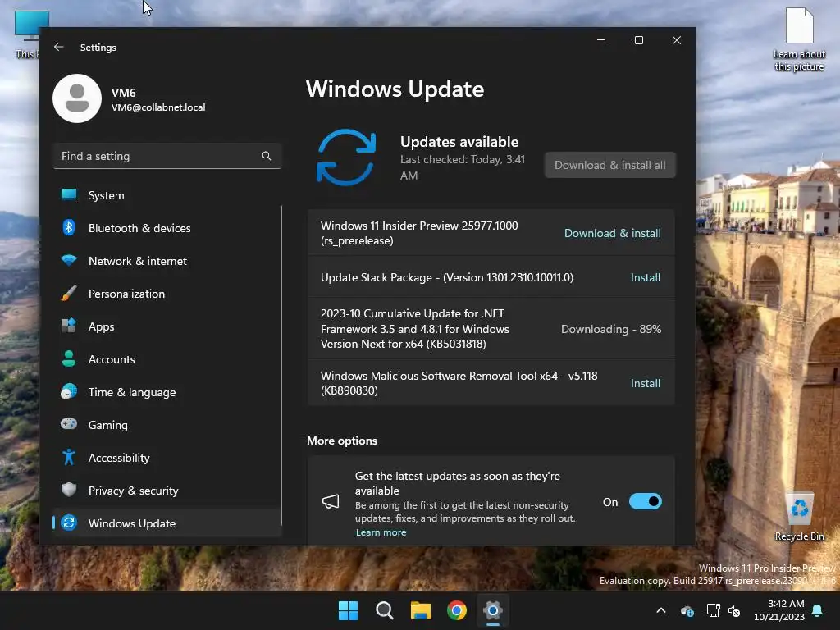The height and width of the screenshot is (630, 840).
Task: Click the Network wifi icon in sidebar
Action: tap(69, 261)
